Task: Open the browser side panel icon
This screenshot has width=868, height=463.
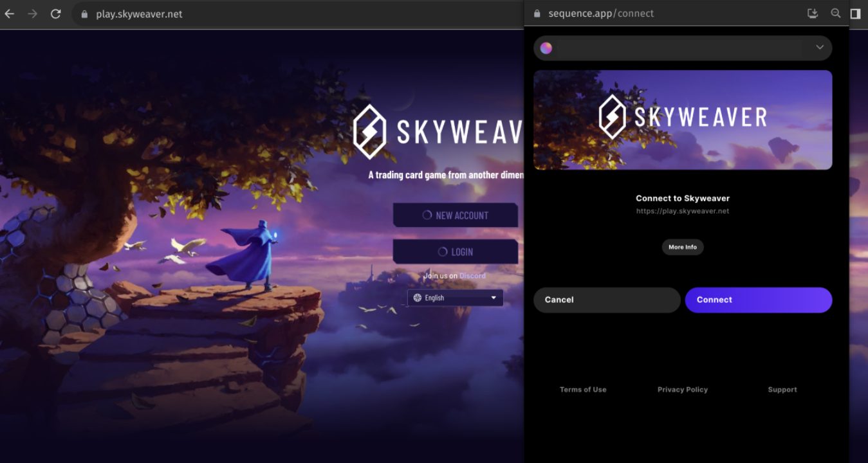Action: pyautogui.click(x=855, y=14)
